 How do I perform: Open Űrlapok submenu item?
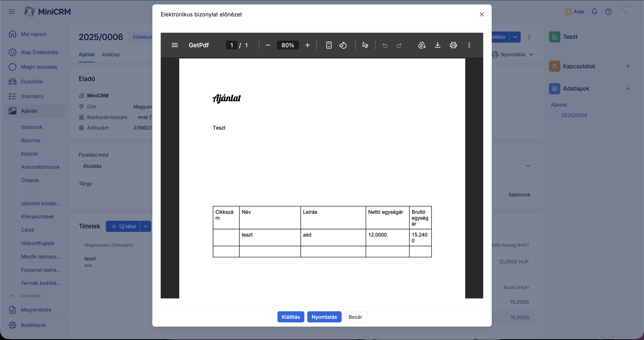tap(30, 180)
